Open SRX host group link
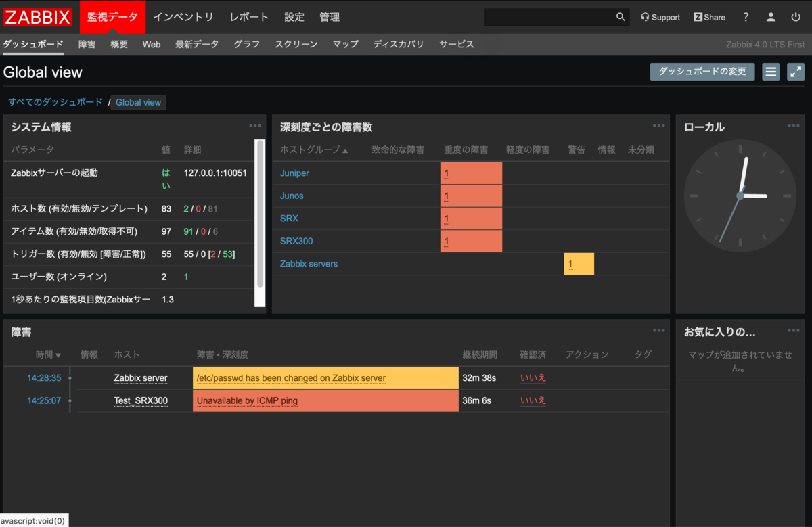This screenshot has width=812, height=527. tap(289, 219)
